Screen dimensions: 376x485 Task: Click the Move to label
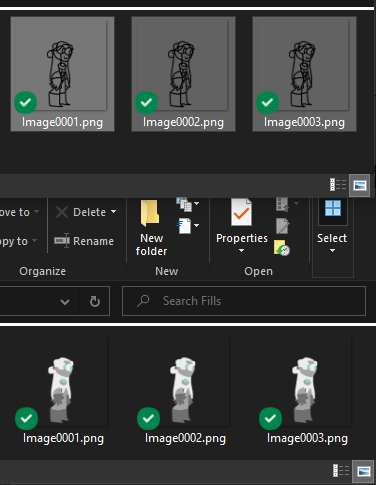coord(15,212)
